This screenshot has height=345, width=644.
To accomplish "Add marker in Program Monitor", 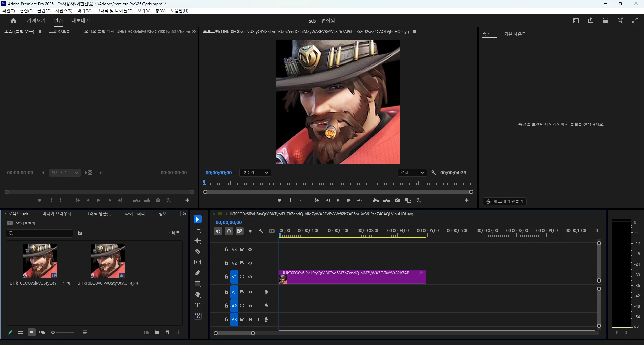I will [x=279, y=200].
